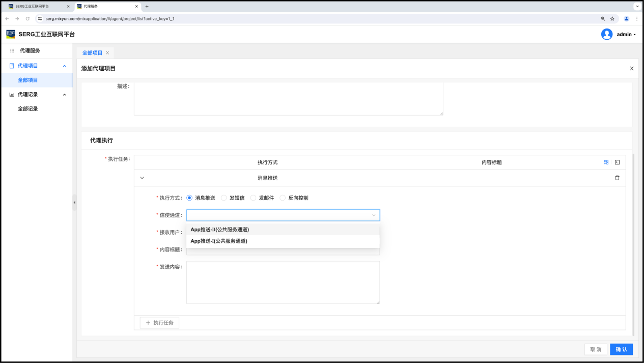
Task: Click the code view icon in table header
Action: (617, 162)
